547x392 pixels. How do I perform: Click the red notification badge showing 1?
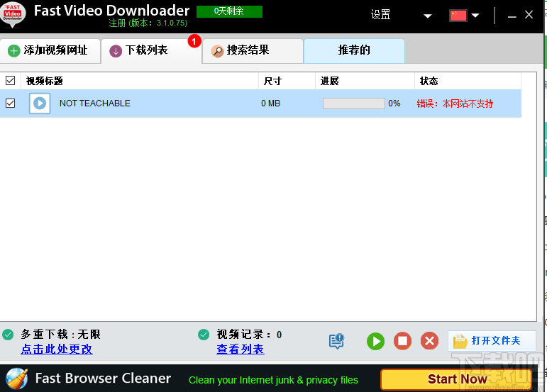(194, 41)
